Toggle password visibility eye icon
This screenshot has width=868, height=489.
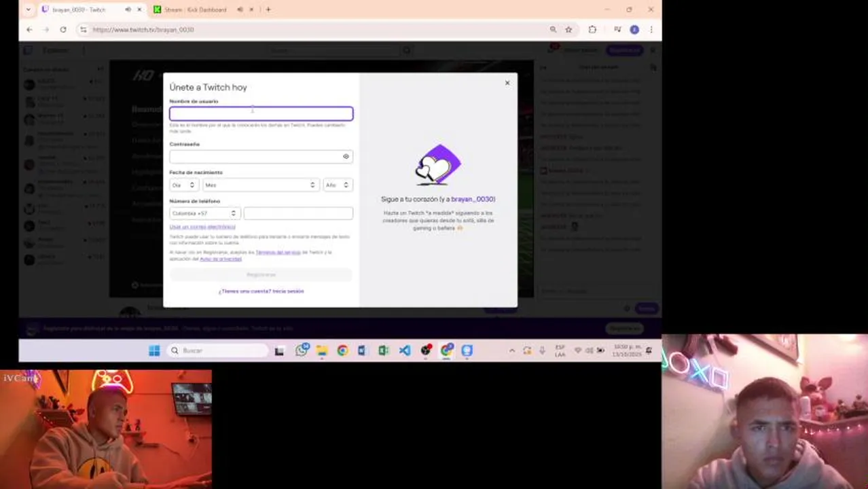click(x=346, y=156)
